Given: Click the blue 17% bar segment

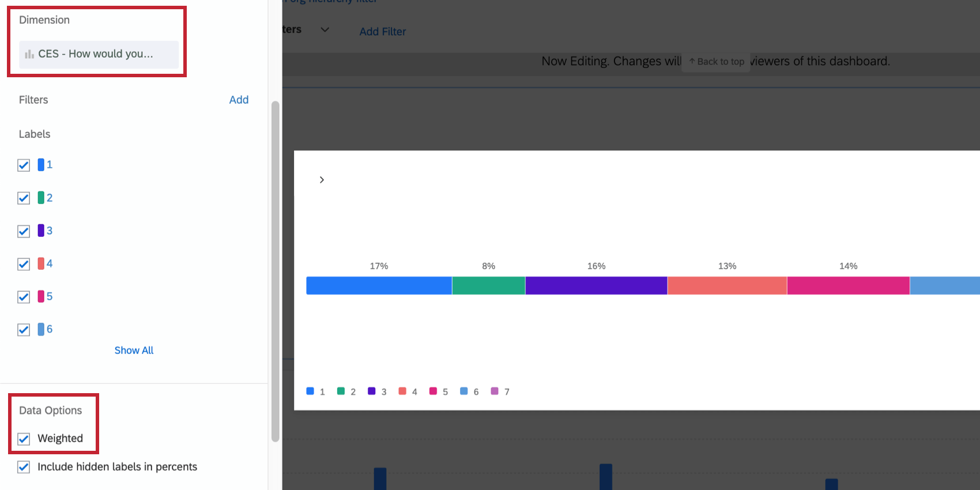Looking at the screenshot, I should point(378,285).
